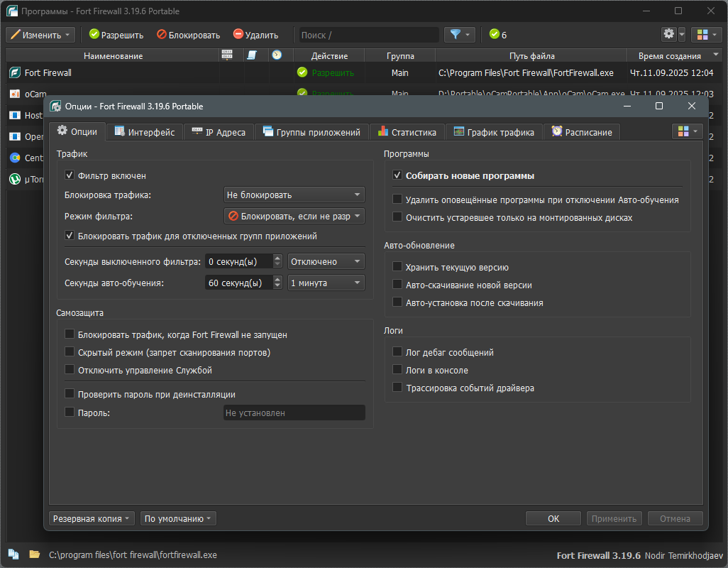728x568 pixels.
Task: Click the green allowed icon in the Fort Firewall row
Action: pyautogui.click(x=302, y=72)
